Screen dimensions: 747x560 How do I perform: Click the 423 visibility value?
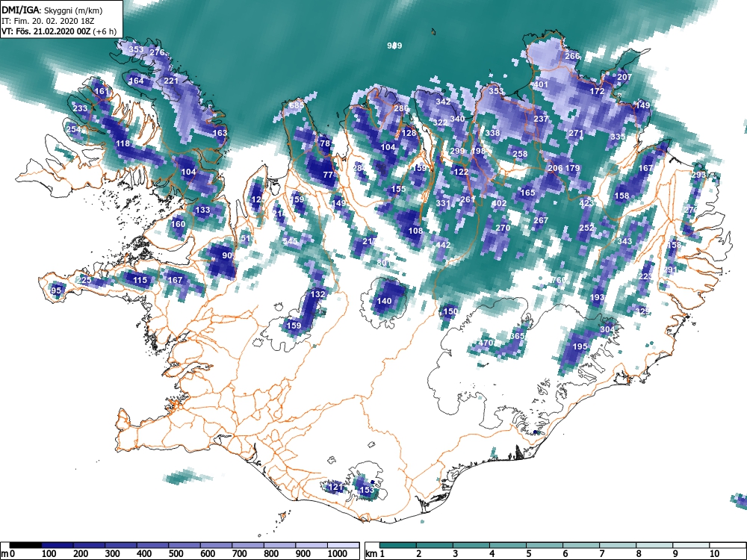pos(586,203)
